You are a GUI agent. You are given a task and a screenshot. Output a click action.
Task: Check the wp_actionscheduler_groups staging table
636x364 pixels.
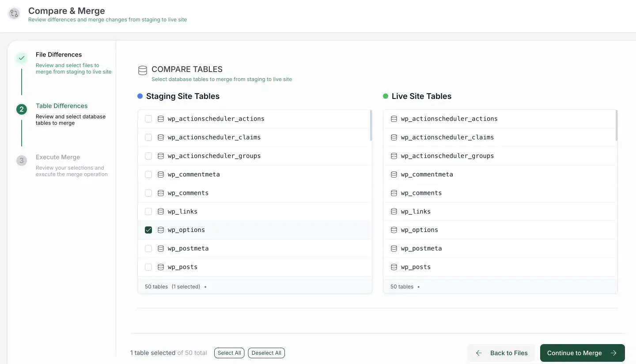[148, 156]
